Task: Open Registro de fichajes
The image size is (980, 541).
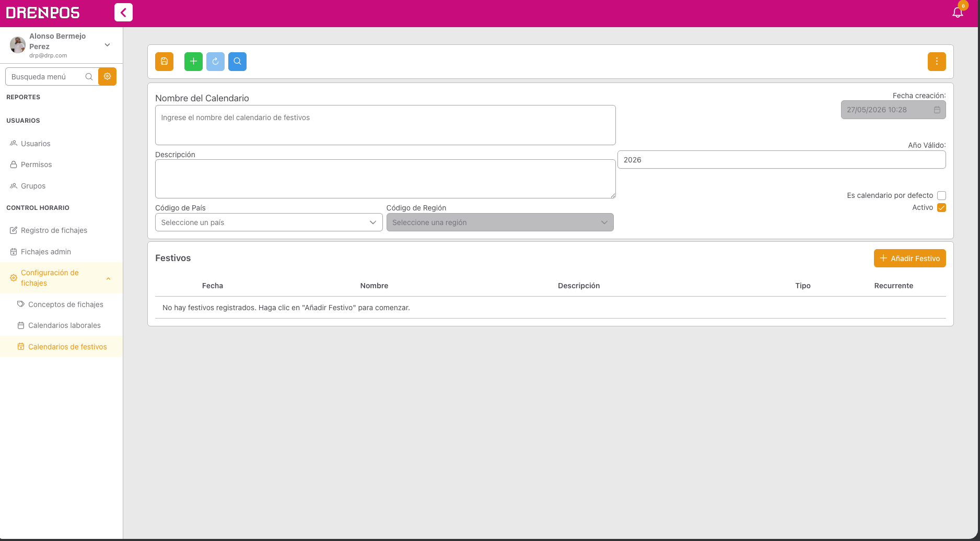Action: tap(61, 230)
